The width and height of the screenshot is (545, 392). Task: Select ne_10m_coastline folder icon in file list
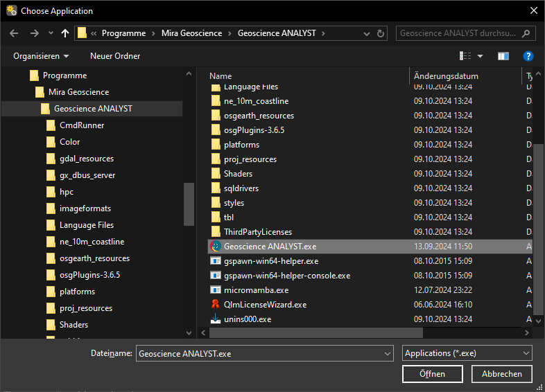pos(216,101)
